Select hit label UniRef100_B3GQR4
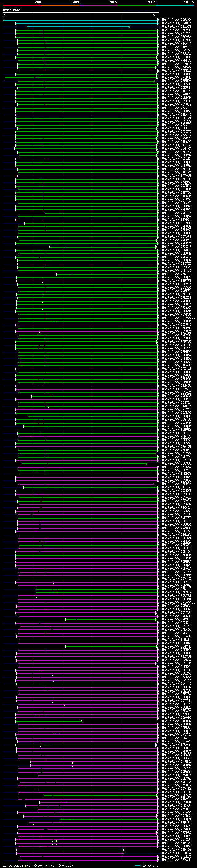Image resolution: width=197 pixels, height=868 pixels. pos(177,819)
